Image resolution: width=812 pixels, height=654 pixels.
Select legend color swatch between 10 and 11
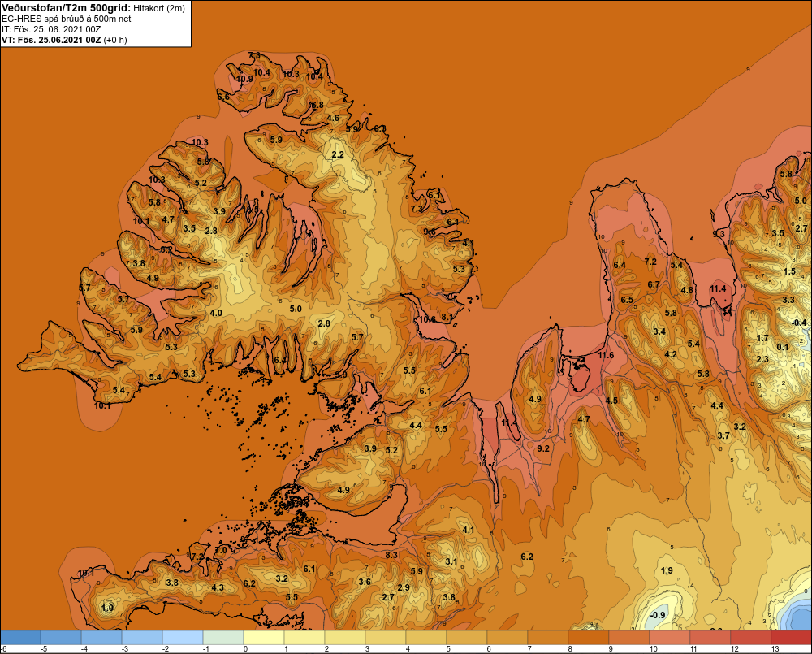coord(670,637)
